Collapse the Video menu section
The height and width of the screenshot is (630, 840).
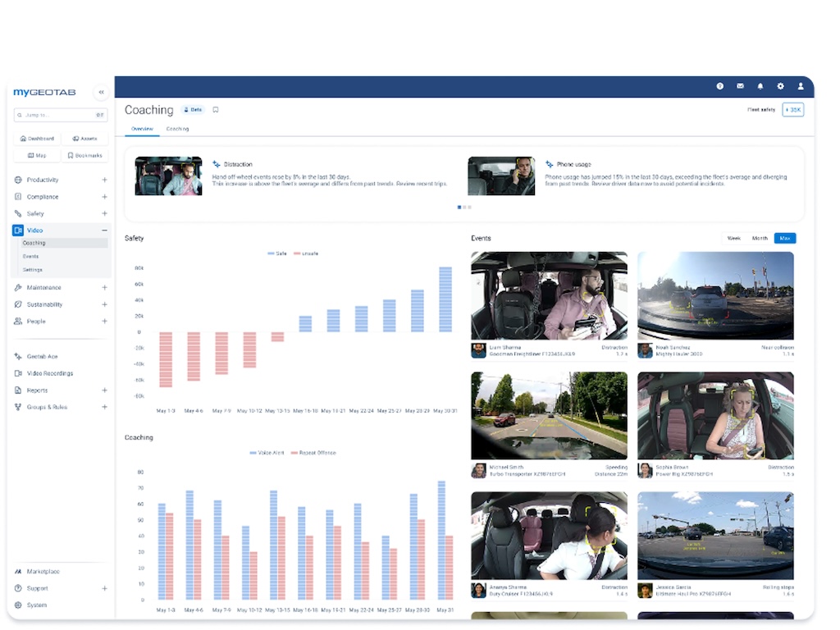[x=104, y=231]
